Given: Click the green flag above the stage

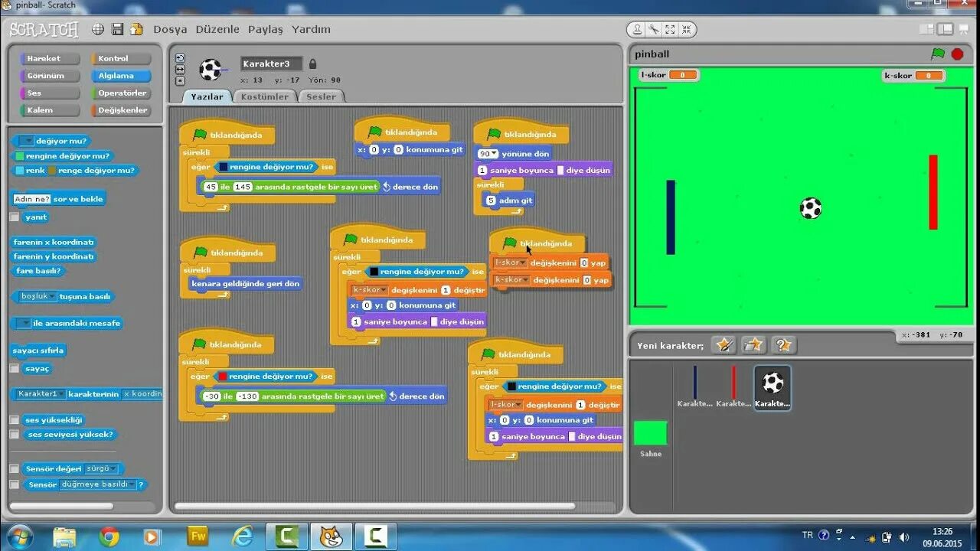Looking at the screenshot, I should (938, 54).
